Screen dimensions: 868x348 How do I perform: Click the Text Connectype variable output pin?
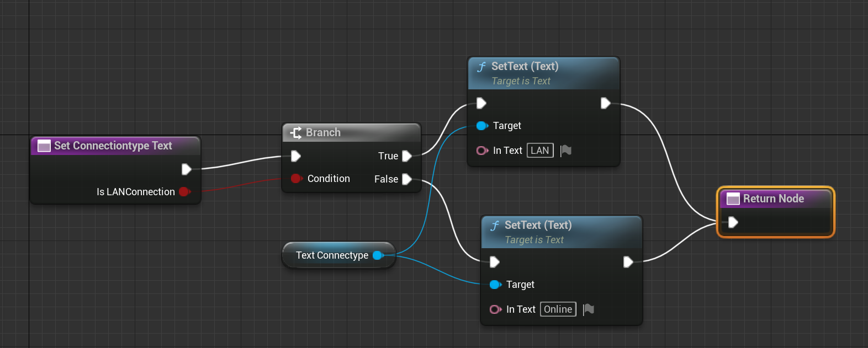point(378,255)
